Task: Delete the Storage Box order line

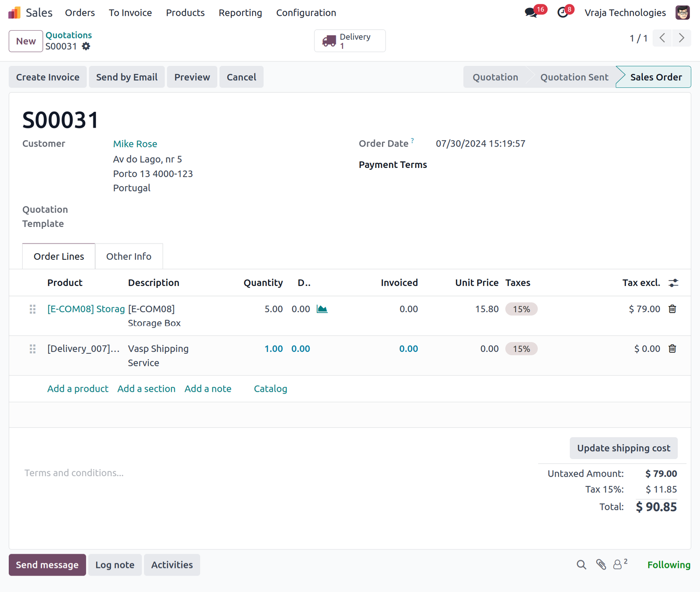Action: click(x=672, y=309)
